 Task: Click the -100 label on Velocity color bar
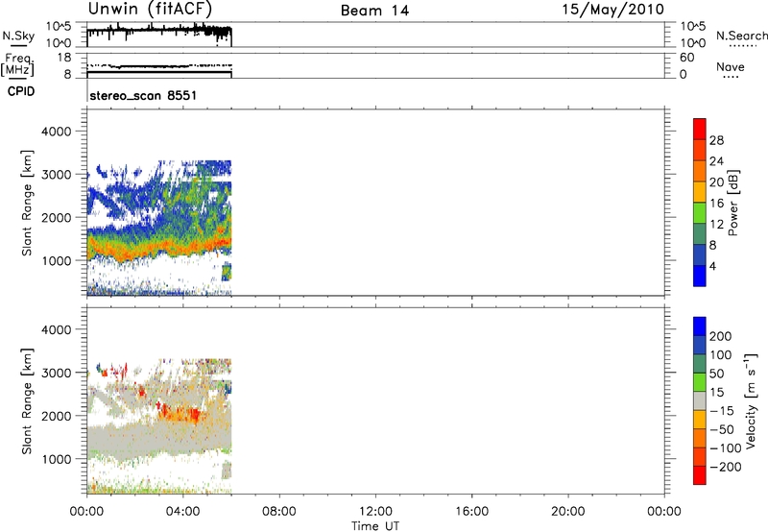tap(726, 447)
